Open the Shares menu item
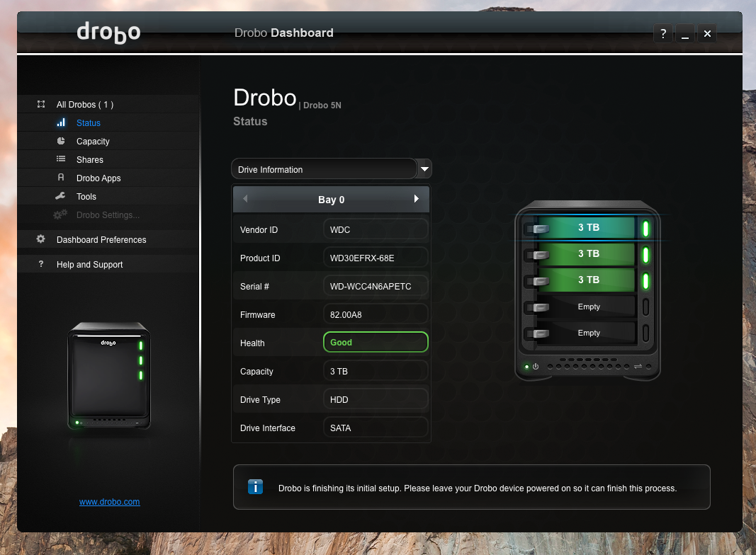The width and height of the screenshot is (756, 555). [x=90, y=160]
